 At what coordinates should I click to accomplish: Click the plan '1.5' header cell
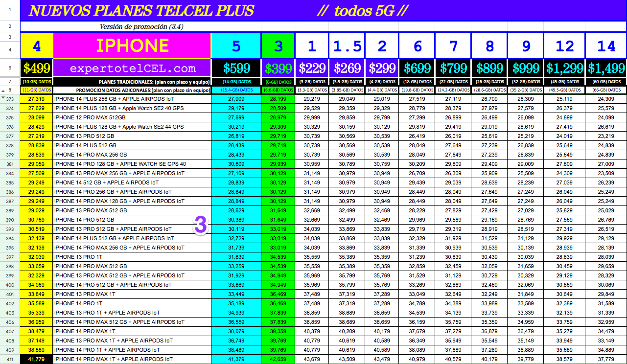coord(347,45)
